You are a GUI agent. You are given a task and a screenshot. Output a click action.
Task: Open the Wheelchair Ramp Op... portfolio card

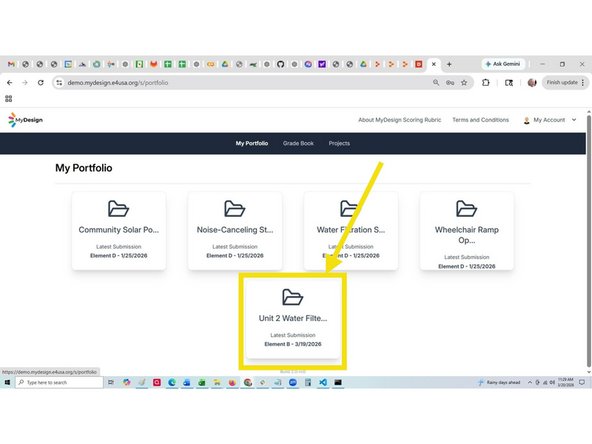(467, 231)
